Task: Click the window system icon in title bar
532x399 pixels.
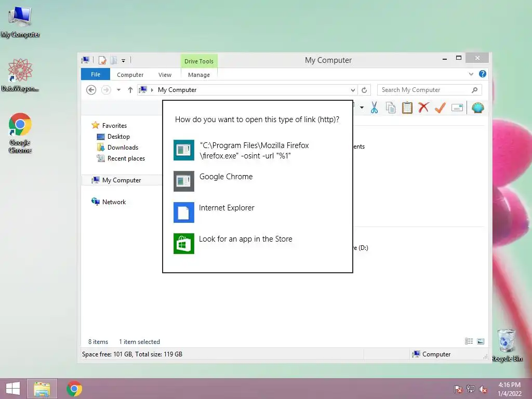Action: coord(85,60)
